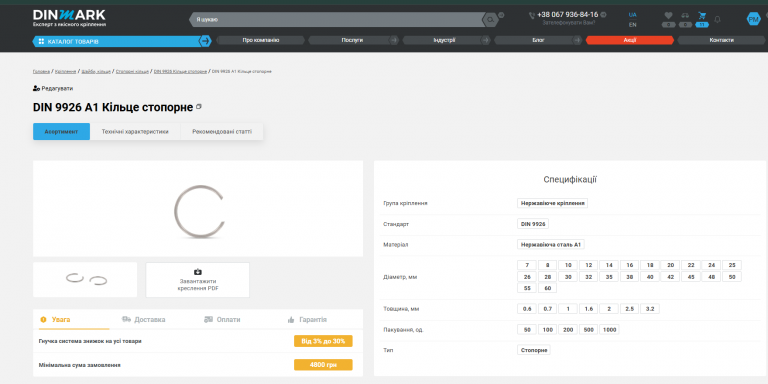Screen dimensions: 768x384
Task: Click Стопорні кільця breadcrumb link
Action: point(132,72)
